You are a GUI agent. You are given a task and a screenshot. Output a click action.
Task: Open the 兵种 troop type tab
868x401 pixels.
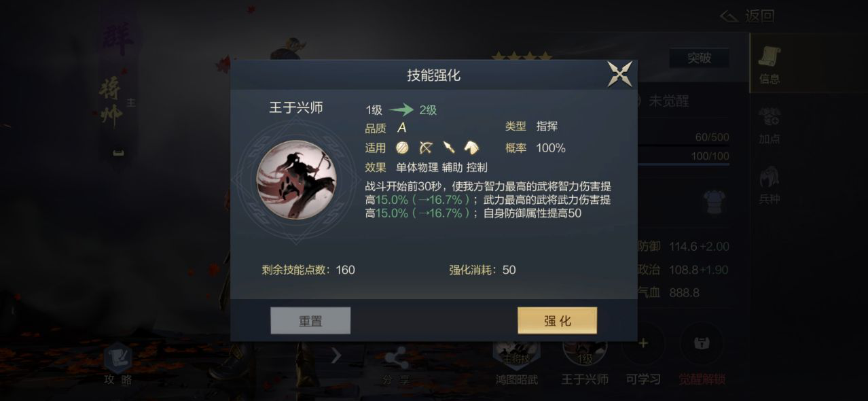pyautogui.click(x=770, y=185)
